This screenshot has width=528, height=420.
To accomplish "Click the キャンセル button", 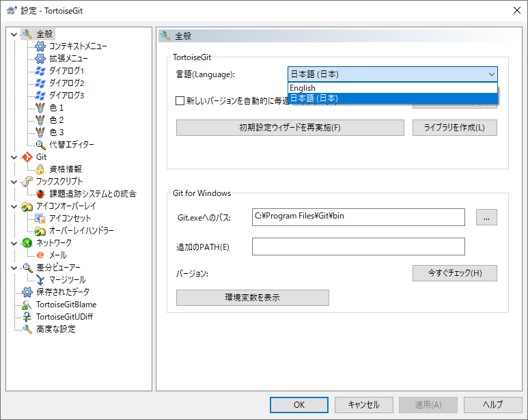I will (x=363, y=404).
